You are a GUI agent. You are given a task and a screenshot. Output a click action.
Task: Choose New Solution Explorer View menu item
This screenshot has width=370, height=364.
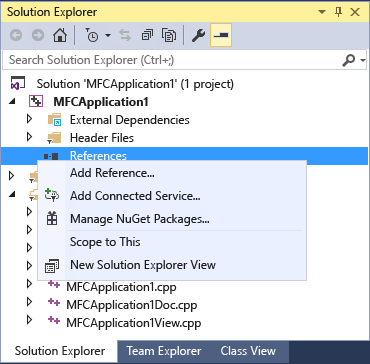point(143,265)
